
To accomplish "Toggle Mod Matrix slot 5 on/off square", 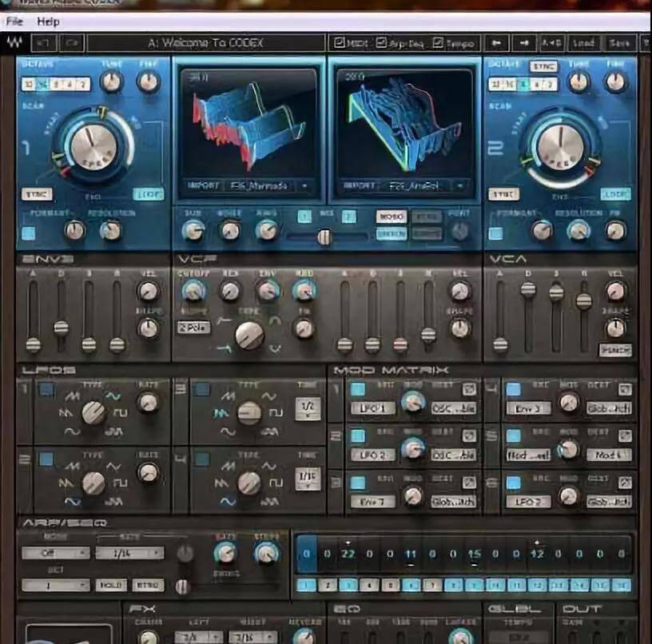I will click(514, 435).
